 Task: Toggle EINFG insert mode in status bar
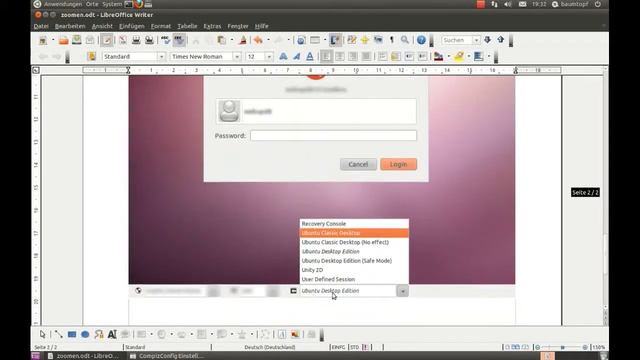coord(338,347)
